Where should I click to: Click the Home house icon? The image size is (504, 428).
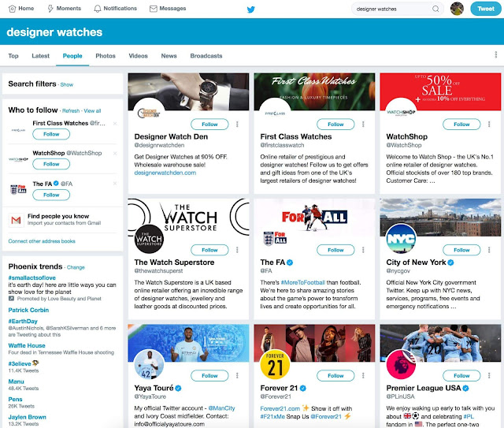[13, 9]
